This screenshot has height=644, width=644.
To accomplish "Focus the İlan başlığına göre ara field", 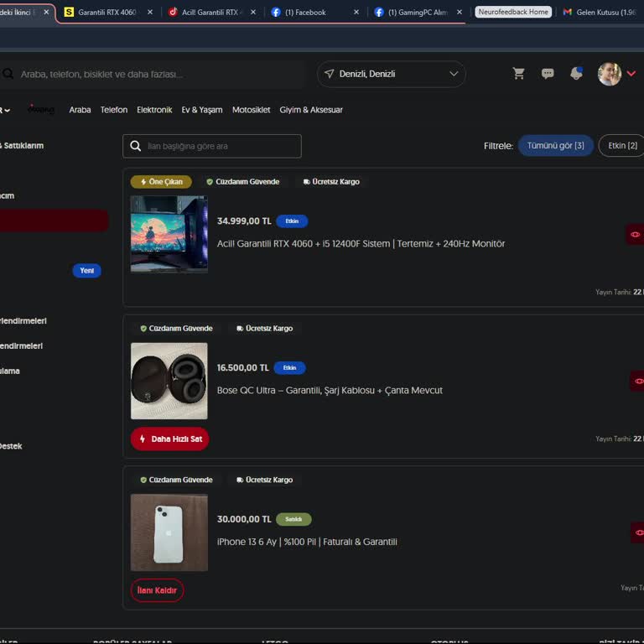I will pos(212,146).
